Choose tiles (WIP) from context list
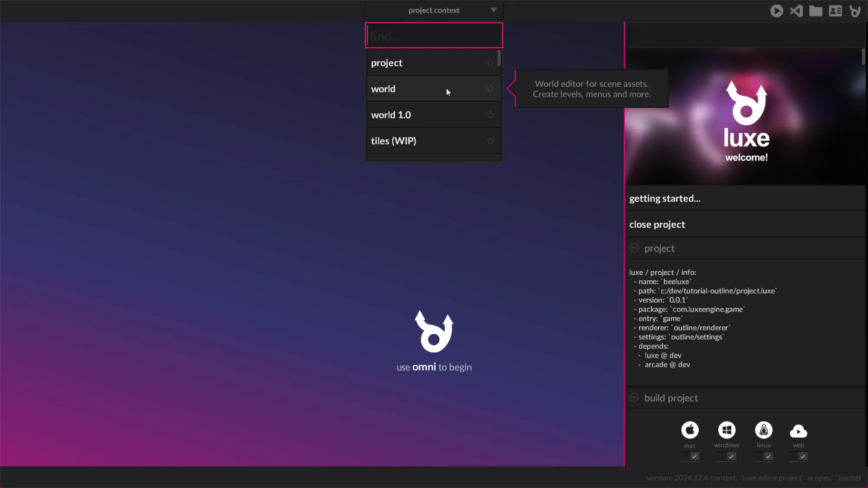 point(393,141)
